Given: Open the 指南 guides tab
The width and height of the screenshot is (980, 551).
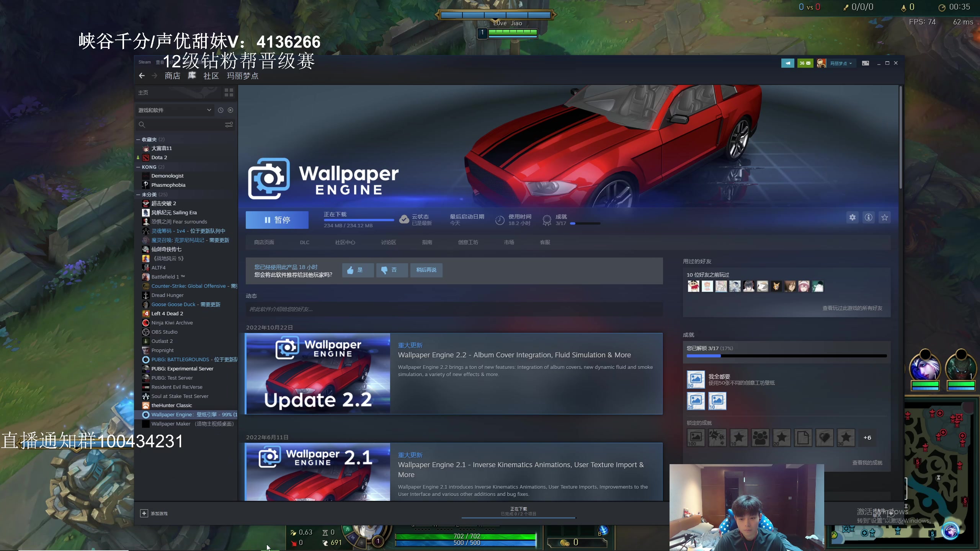Looking at the screenshot, I should click(x=427, y=243).
